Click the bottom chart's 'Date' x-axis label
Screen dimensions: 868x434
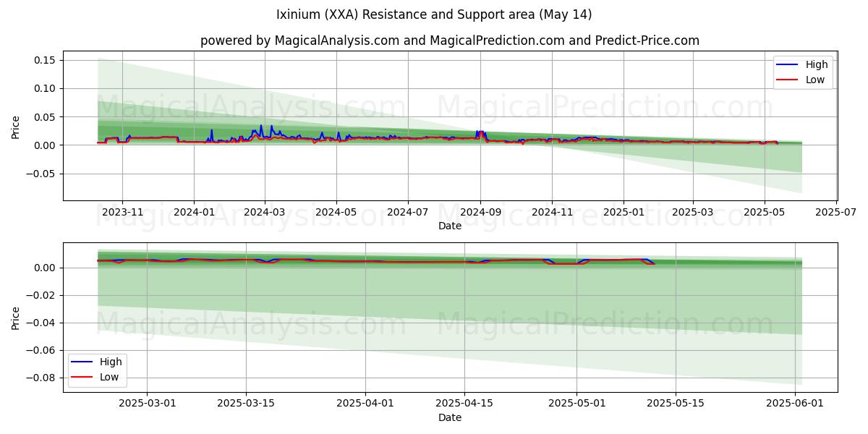click(450, 417)
